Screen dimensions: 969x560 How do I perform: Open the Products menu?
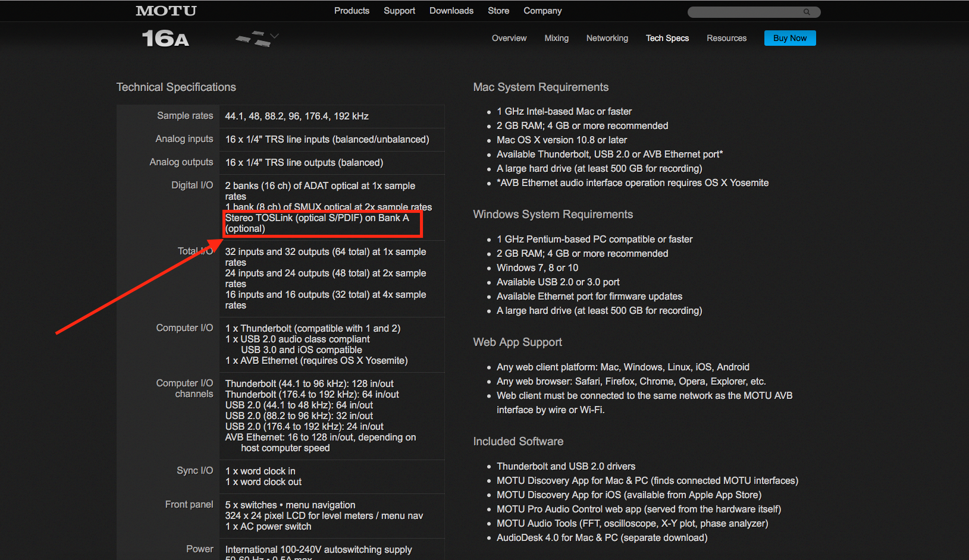pos(352,11)
